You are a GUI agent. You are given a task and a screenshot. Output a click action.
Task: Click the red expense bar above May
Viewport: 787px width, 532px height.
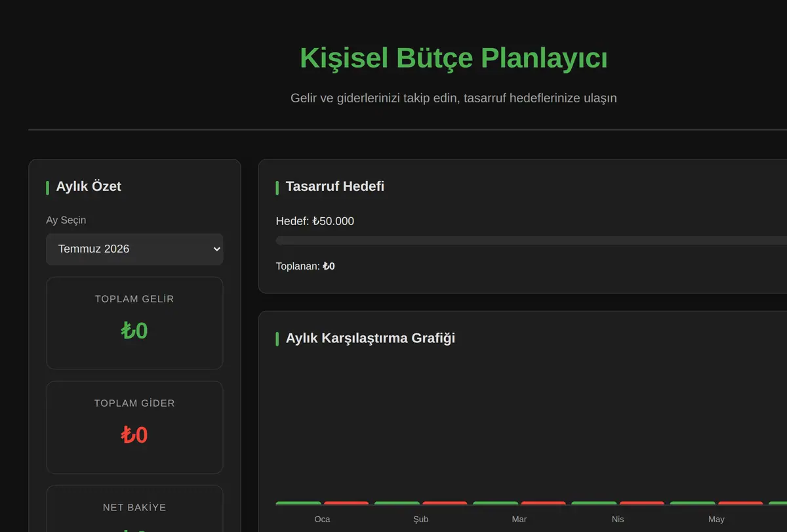click(740, 503)
